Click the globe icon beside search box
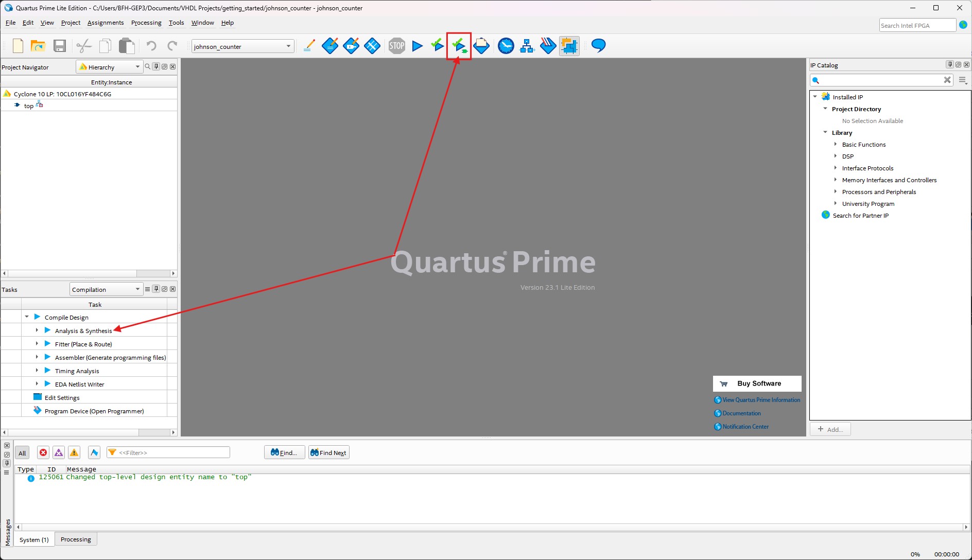Image resolution: width=972 pixels, height=560 pixels. click(x=963, y=25)
